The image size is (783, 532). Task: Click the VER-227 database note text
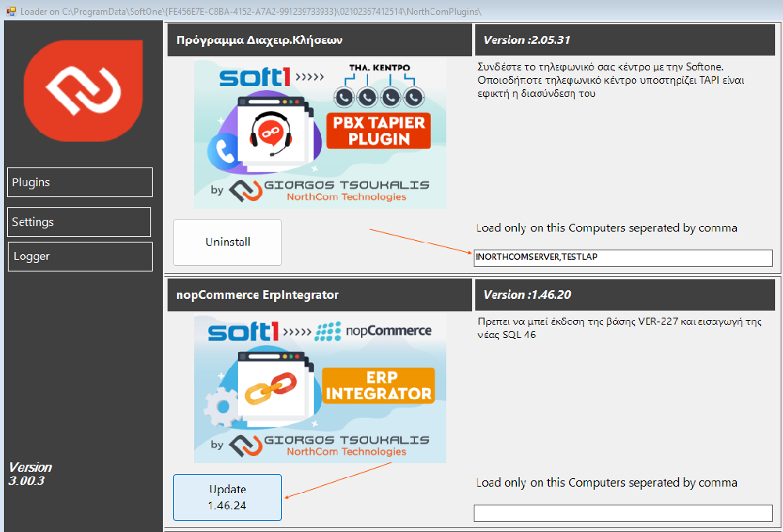click(x=619, y=328)
